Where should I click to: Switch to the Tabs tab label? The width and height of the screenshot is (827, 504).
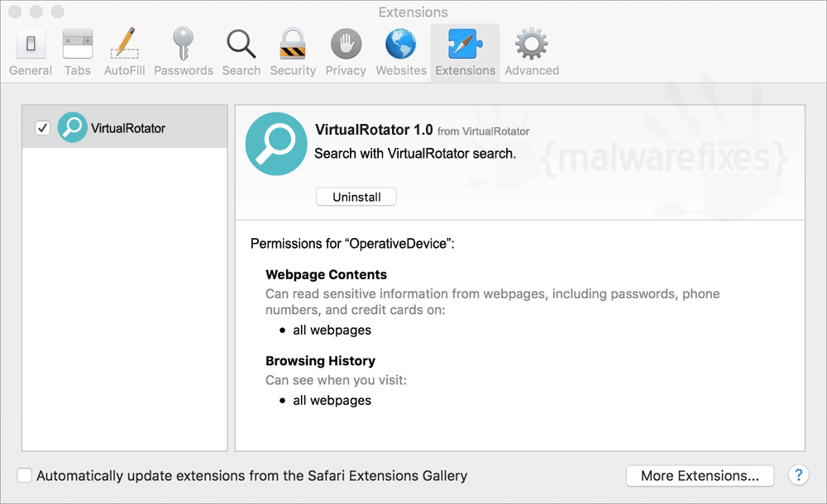click(78, 71)
